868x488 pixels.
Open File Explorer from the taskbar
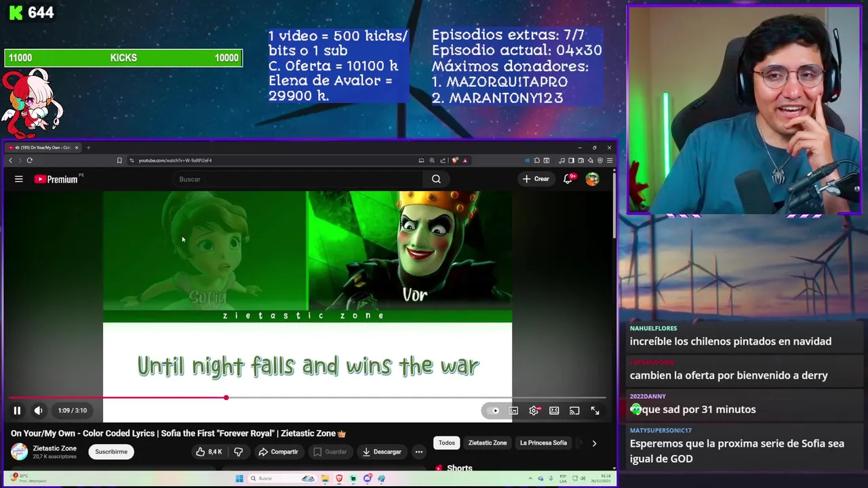325,479
